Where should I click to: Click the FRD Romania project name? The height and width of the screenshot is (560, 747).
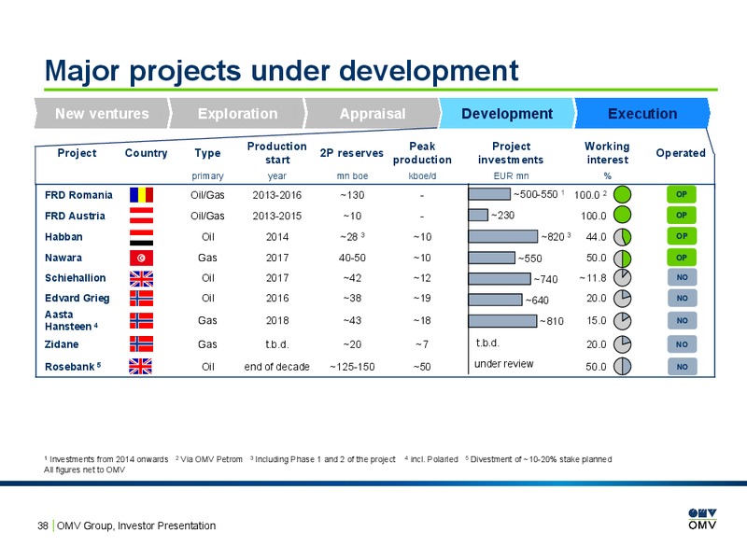coord(78,195)
